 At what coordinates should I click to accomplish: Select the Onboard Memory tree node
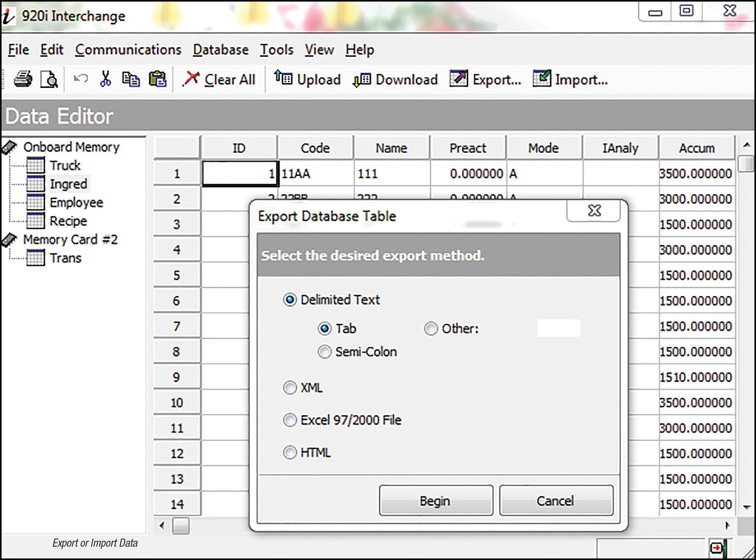71,147
